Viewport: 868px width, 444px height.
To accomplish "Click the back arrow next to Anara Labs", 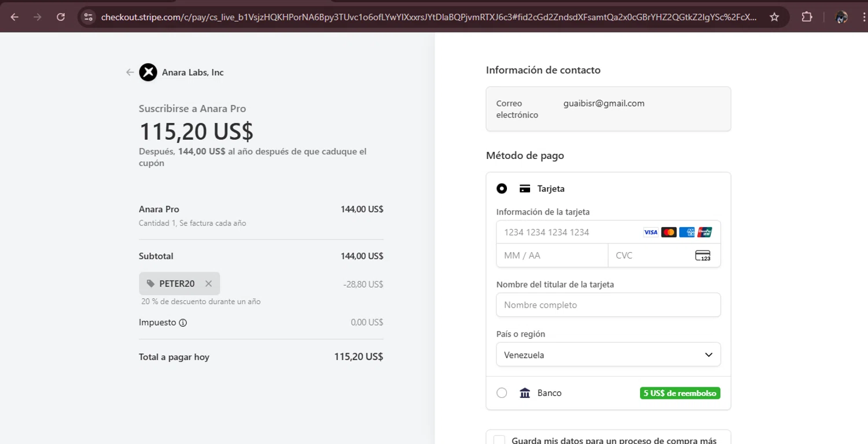I will pos(130,72).
